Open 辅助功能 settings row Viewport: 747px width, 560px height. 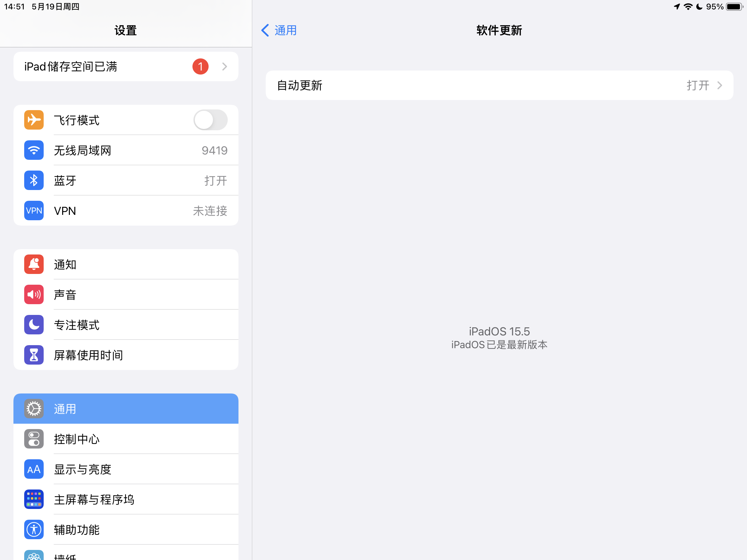(x=126, y=530)
